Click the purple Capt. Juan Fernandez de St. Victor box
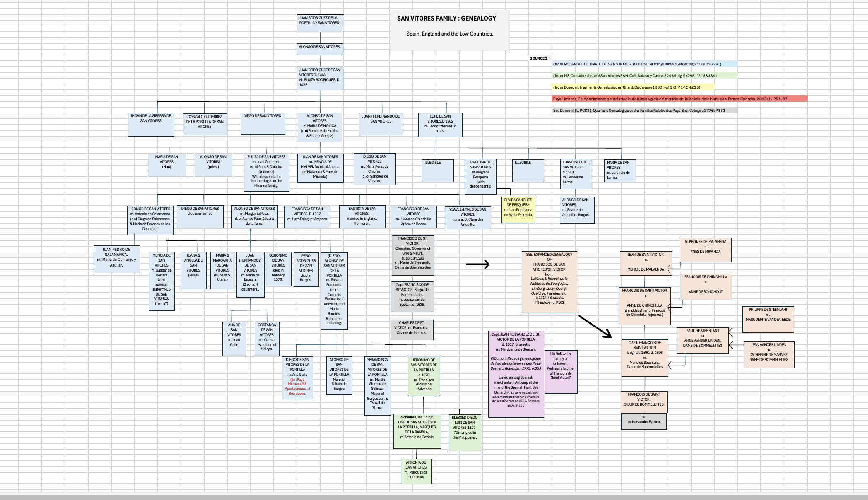Screen dimensions: 868x500 click(x=516, y=374)
